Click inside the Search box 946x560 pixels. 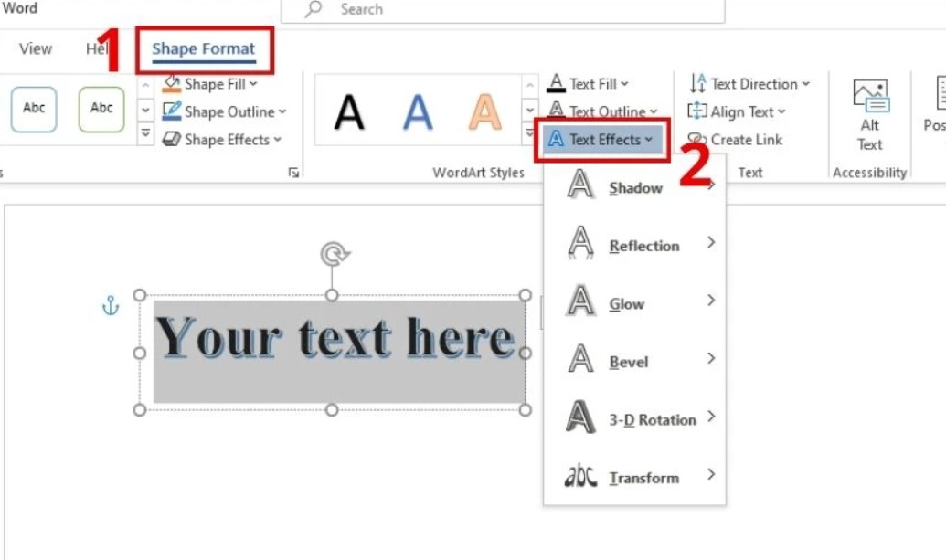tap(503, 10)
